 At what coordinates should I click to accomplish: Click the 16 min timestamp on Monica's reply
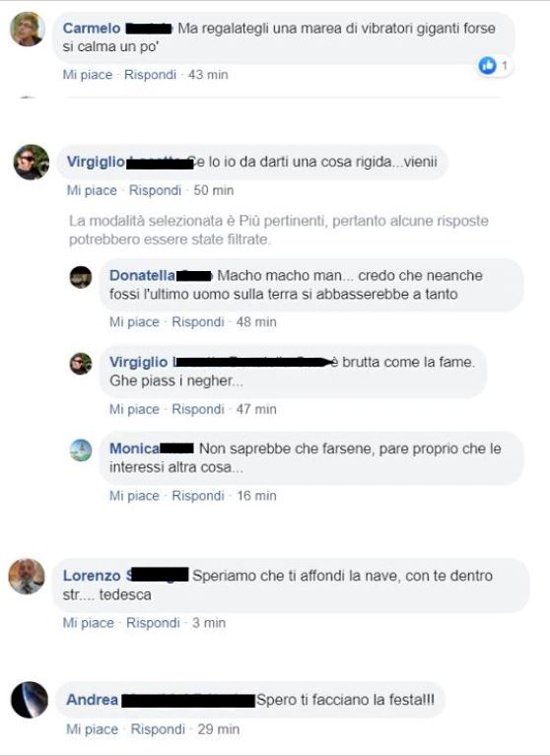[x=256, y=496]
